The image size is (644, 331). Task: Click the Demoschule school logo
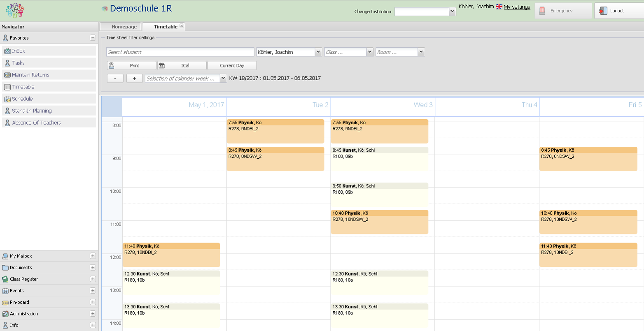pyautogui.click(x=15, y=10)
